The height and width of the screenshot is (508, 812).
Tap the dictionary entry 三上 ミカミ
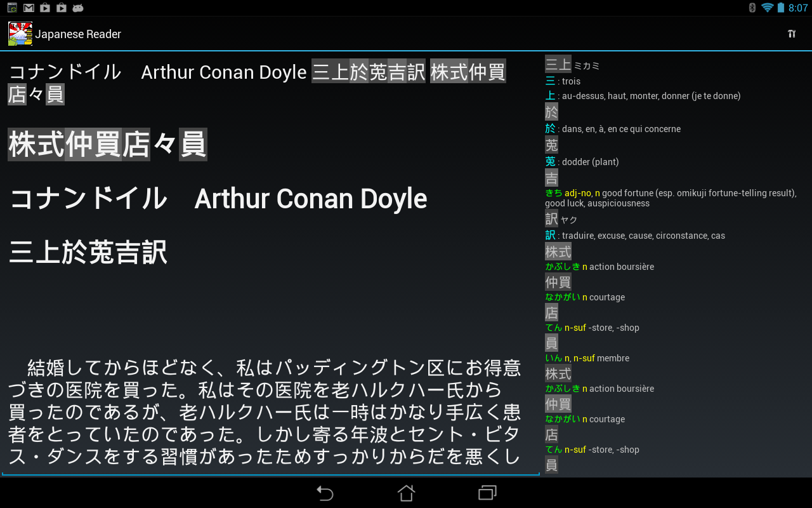tap(572, 64)
